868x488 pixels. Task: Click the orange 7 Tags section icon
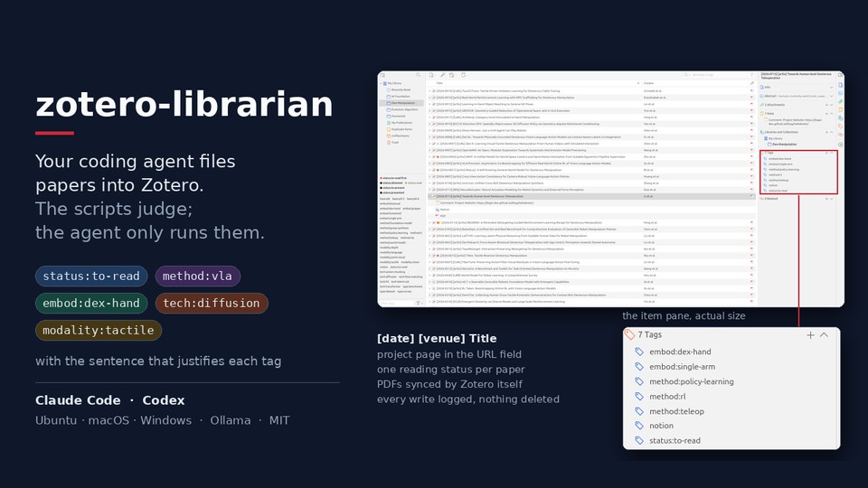pyautogui.click(x=629, y=334)
